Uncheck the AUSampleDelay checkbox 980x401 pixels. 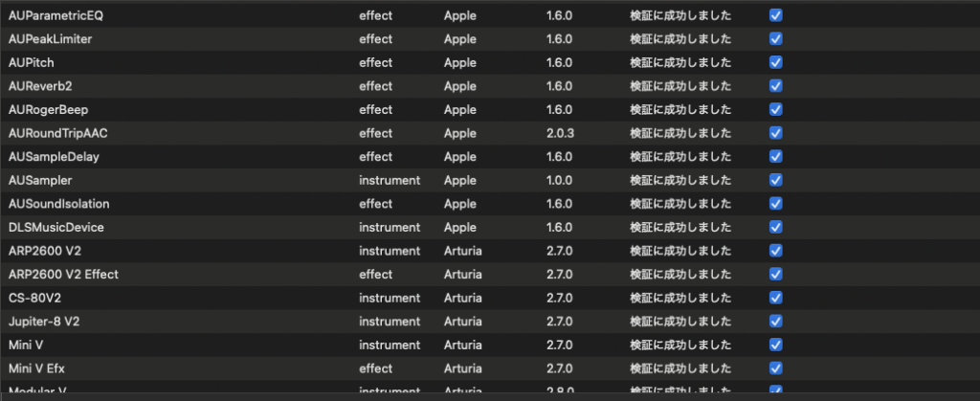pyautogui.click(x=776, y=157)
